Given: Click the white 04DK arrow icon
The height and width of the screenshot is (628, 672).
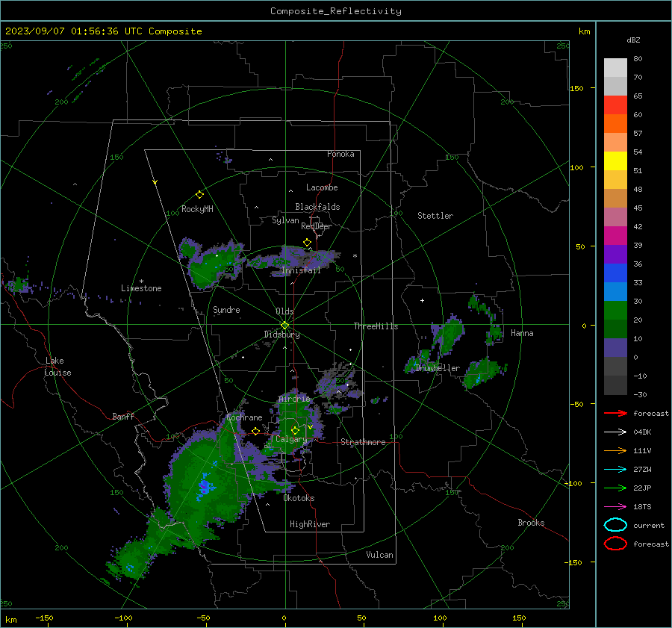Looking at the screenshot, I should pyautogui.click(x=615, y=432).
